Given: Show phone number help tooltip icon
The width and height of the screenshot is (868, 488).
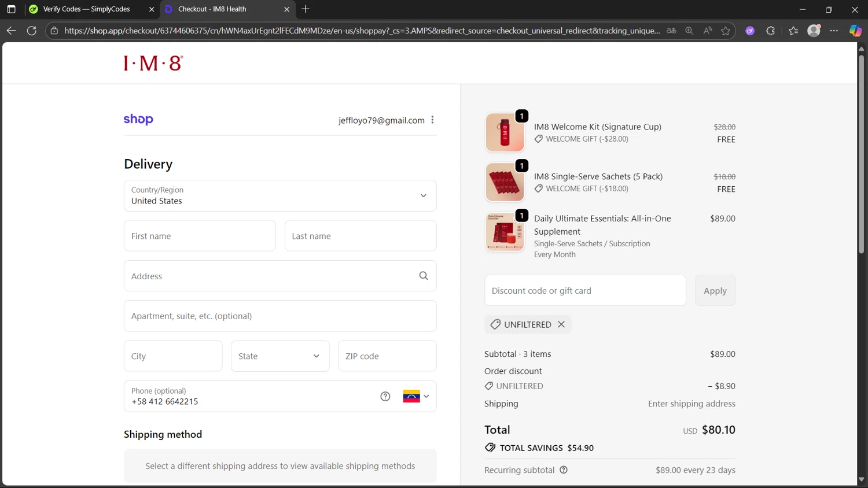Looking at the screenshot, I should (385, 396).
